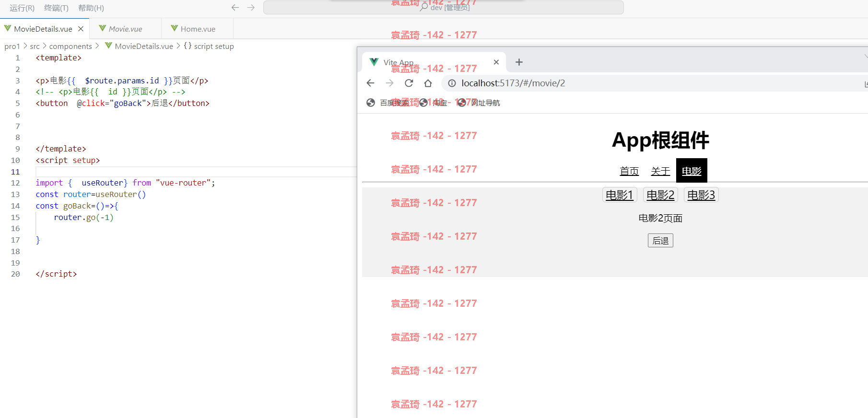The width and height of the screenshot is (868, 418).
Task: Close the Vite App browser tab
Action: coord(496,62)
